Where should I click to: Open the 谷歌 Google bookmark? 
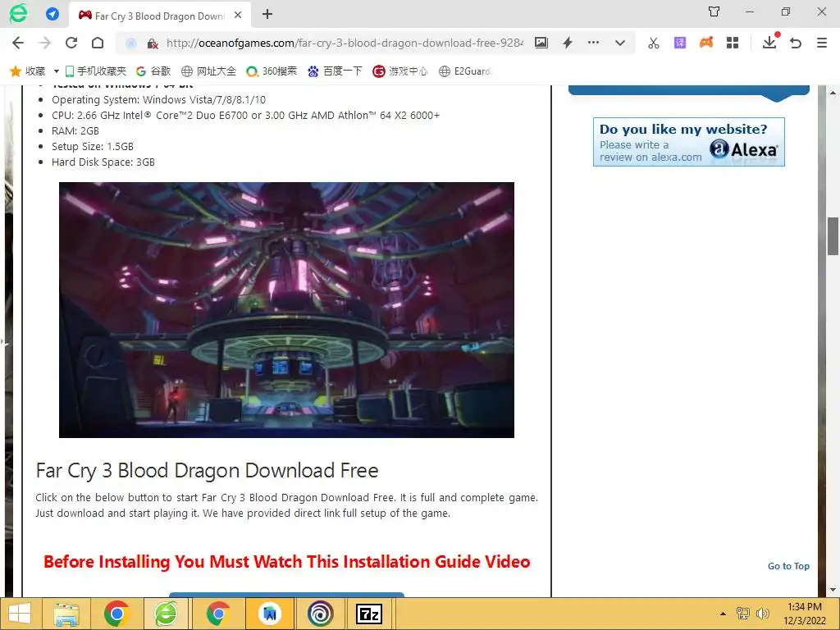point(153,71)
